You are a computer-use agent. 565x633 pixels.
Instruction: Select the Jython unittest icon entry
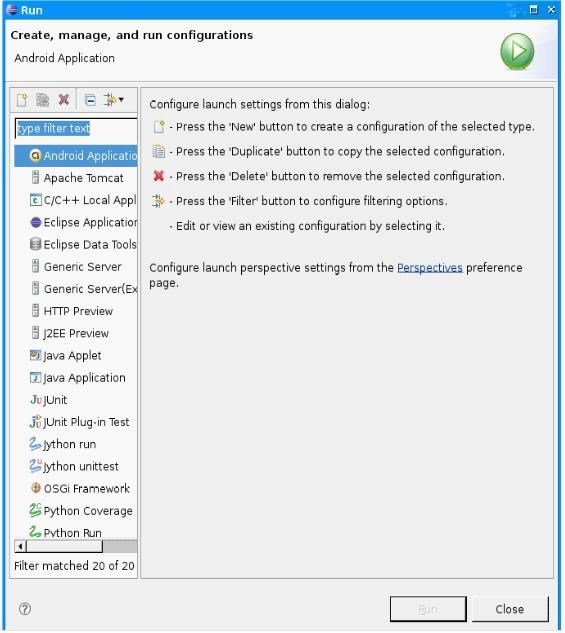[74, 467]
